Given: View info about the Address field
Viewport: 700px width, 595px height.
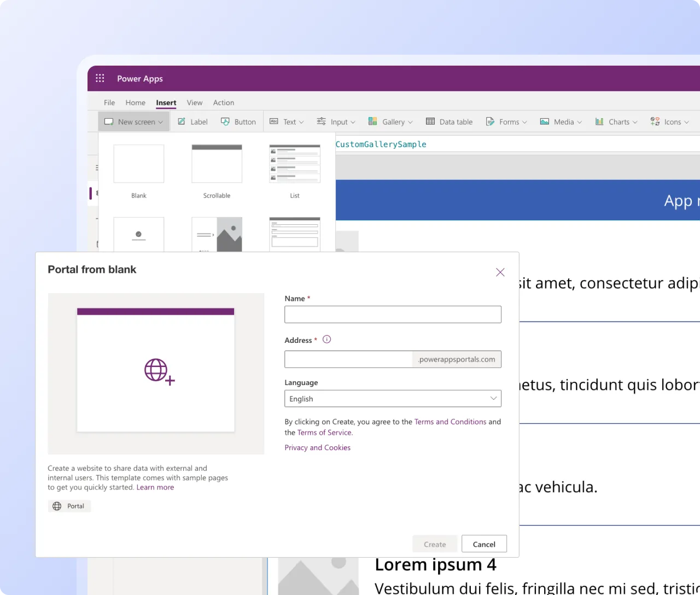Looking at the screenshot, I should (x=326, y=339).
